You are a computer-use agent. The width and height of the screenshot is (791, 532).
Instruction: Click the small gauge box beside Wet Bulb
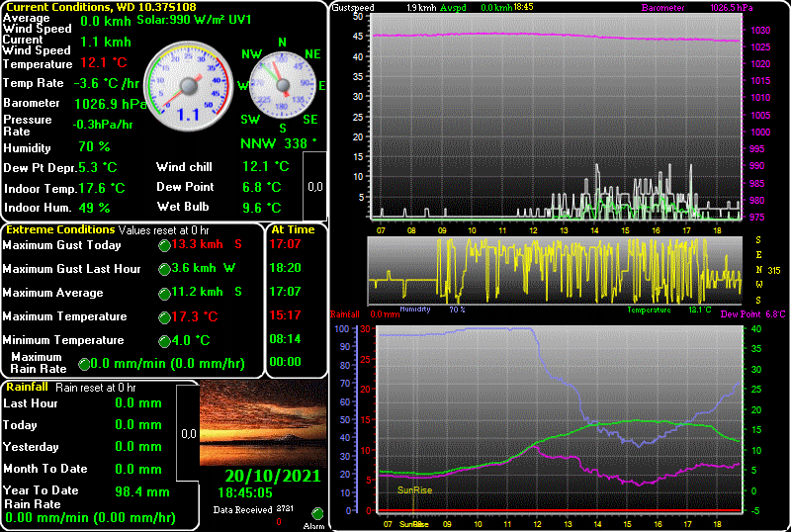(x=314, y=186)
